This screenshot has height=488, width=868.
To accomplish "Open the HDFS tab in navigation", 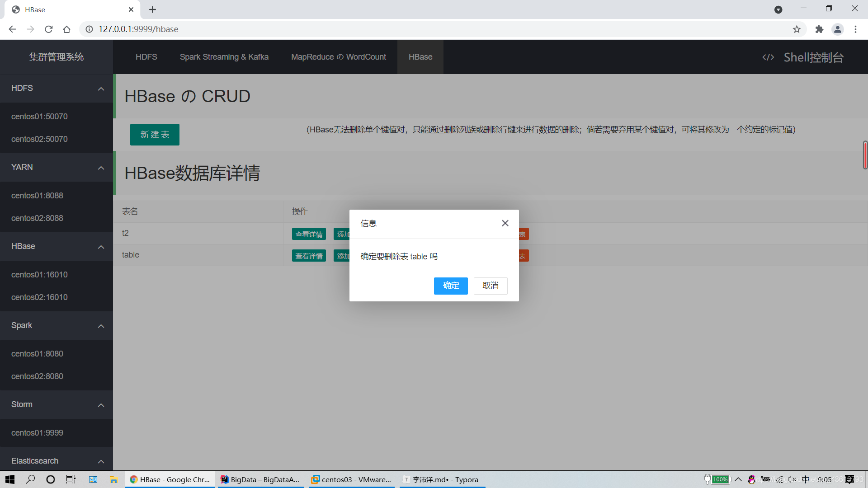I will coord(146,56).
